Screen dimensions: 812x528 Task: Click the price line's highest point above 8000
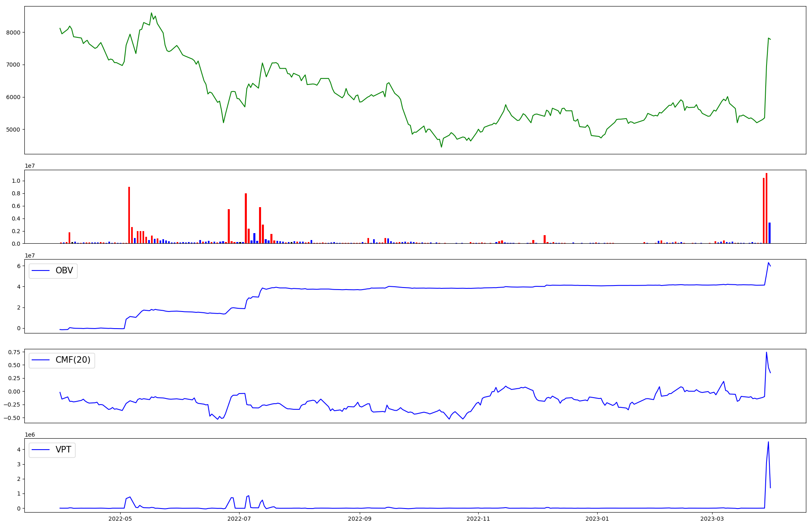(x=151, y=13)
